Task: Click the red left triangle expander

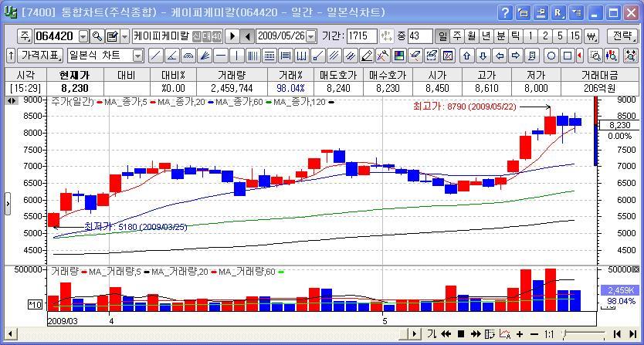Action: tap(579, 56)
